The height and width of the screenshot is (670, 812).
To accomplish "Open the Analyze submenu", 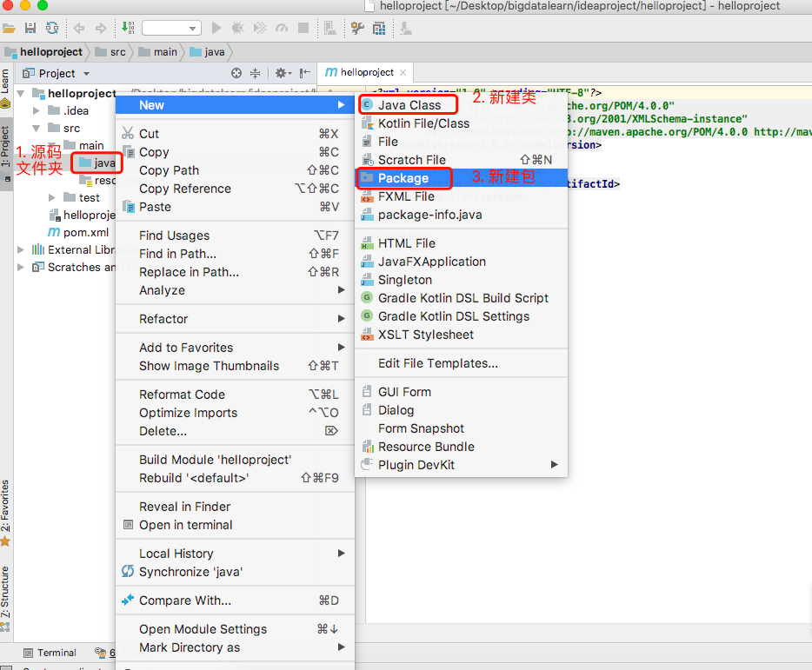I will [x=235, y=290].
